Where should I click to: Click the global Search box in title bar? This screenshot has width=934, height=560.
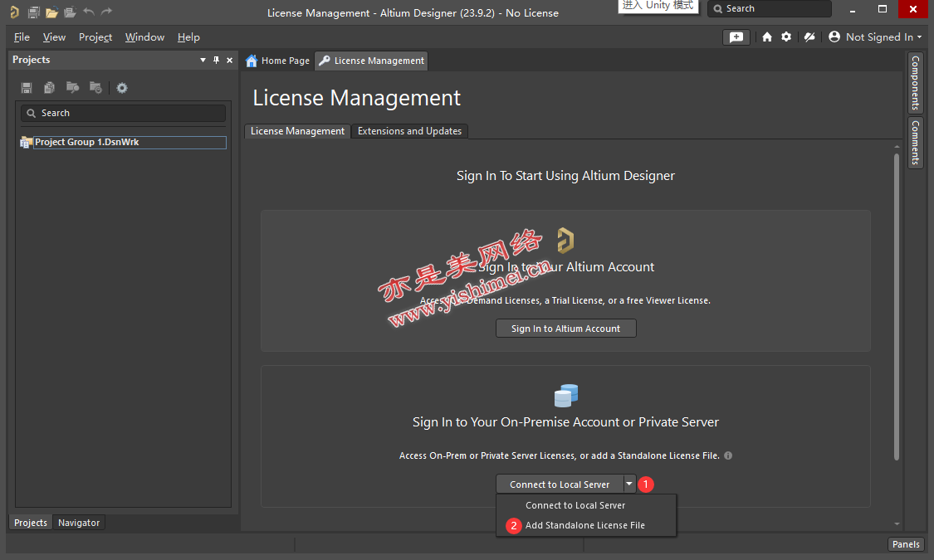coord(769,9)
